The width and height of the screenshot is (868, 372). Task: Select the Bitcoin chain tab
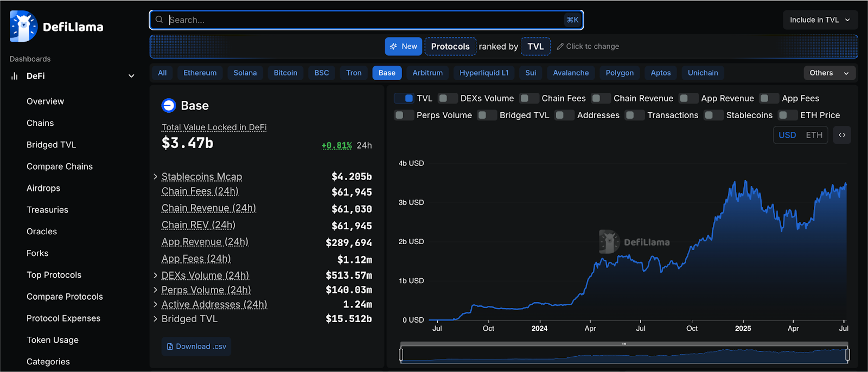coord(285,73)
